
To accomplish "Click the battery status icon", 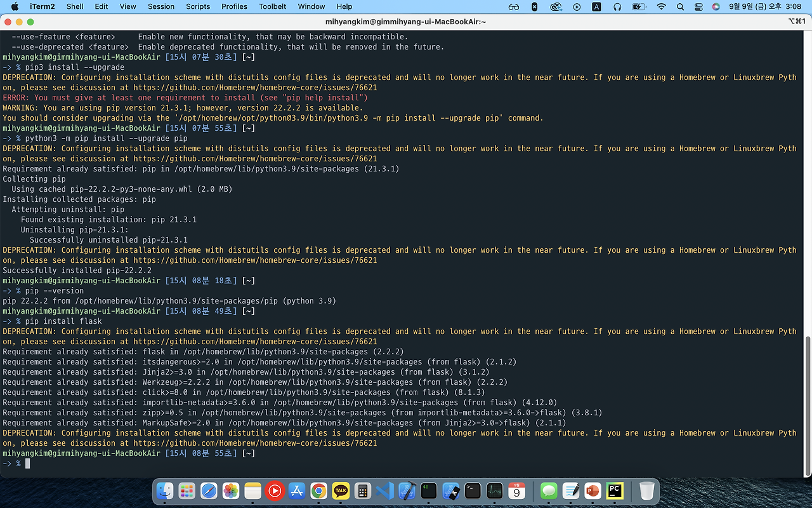I will click(638, 6).
